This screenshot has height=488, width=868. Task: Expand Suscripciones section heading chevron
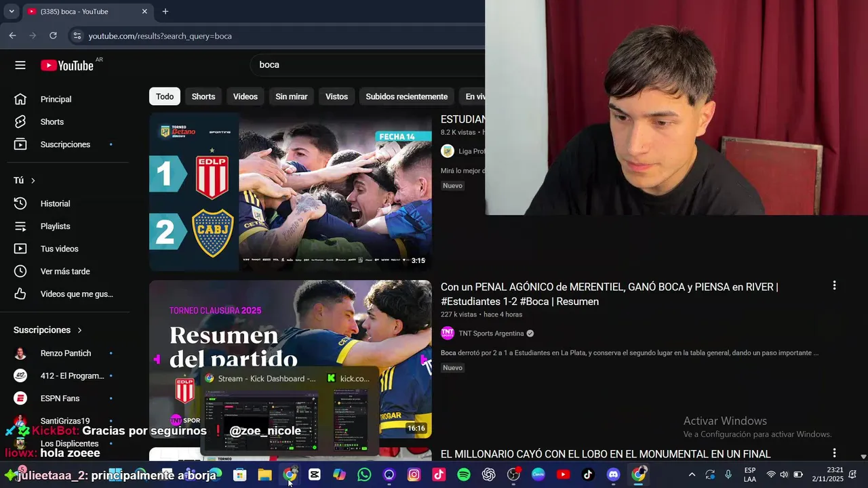[x=79, y=330]
